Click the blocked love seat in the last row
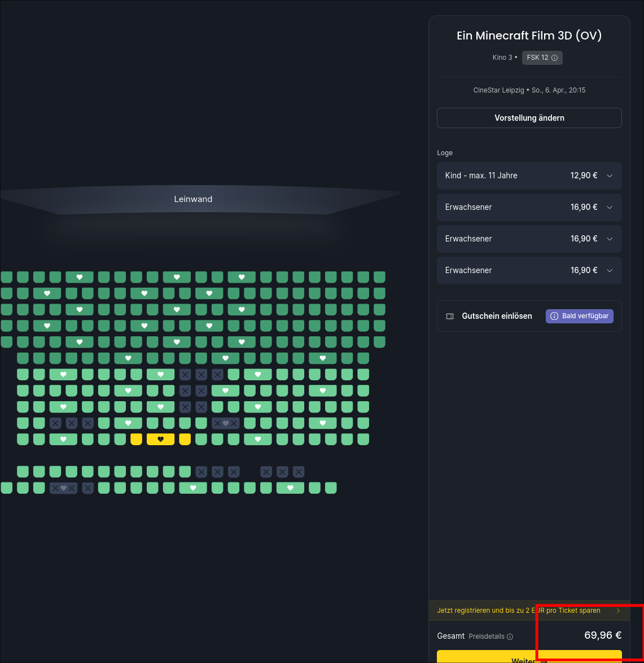Image resolution: width=644 pixels, height=663 pixels. [x=63, y=488]
